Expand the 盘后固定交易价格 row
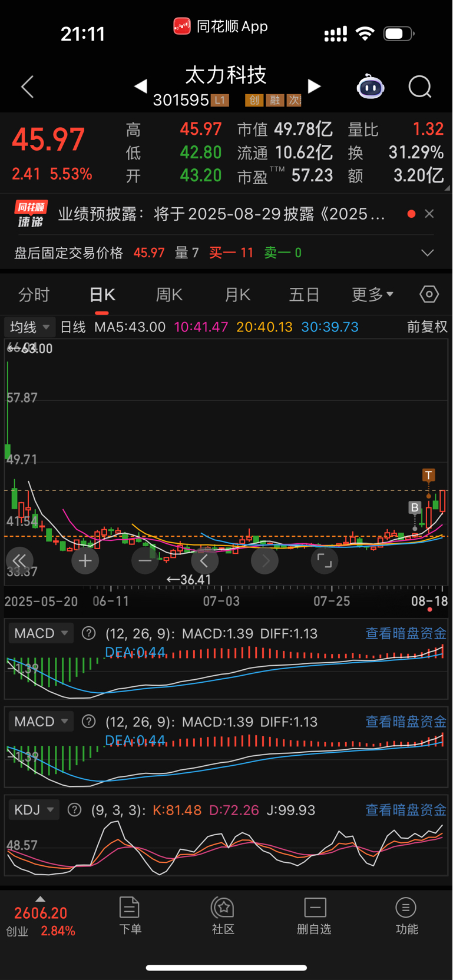Image resolution: width=453 pixels, height=980 pixels. coord(428,253)
